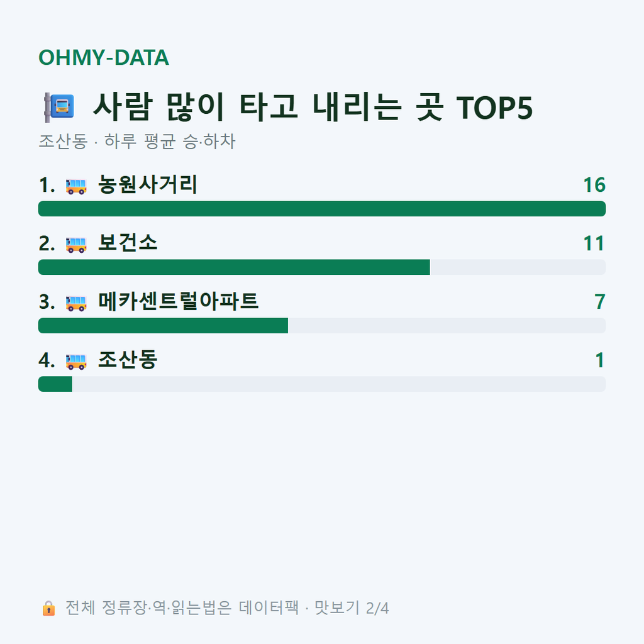Select the OHMY-DATA brand label

pyautogui.click(x=104, y=57)
